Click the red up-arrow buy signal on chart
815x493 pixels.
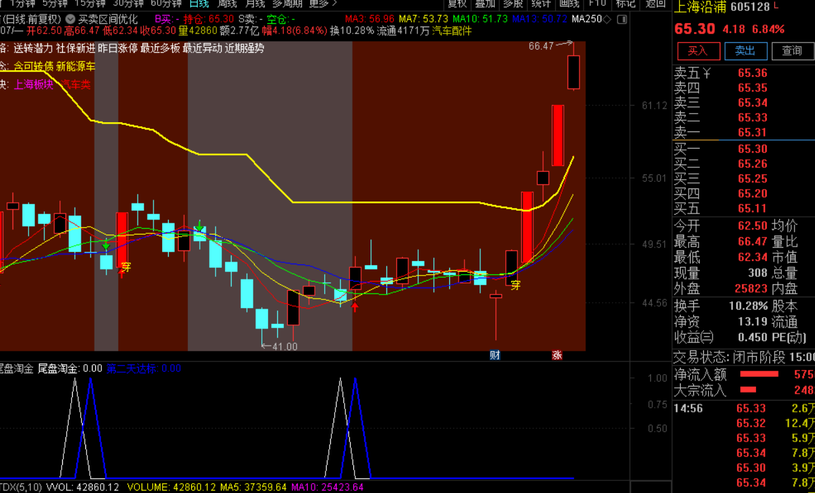(355, 306)
